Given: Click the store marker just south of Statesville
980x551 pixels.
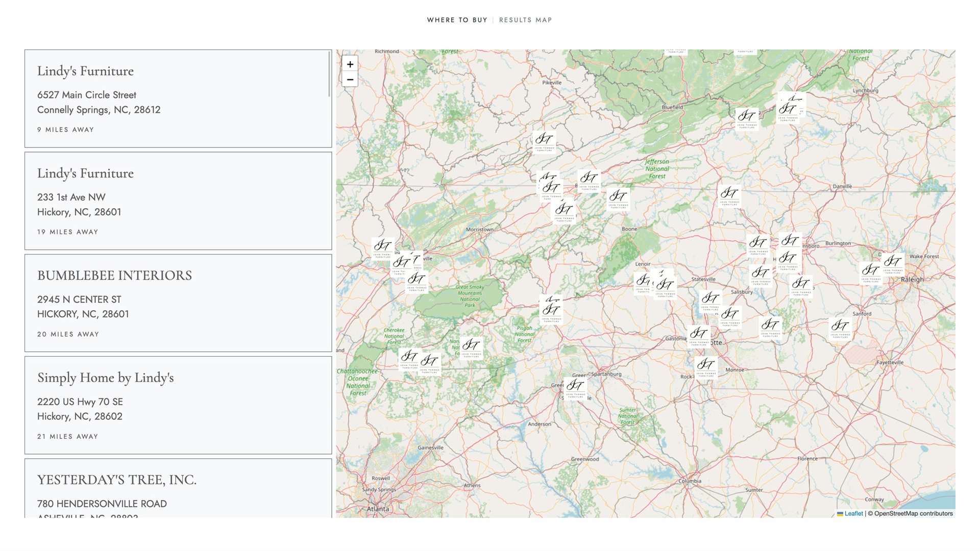Looking at the screenshot, I should [710, 301].
